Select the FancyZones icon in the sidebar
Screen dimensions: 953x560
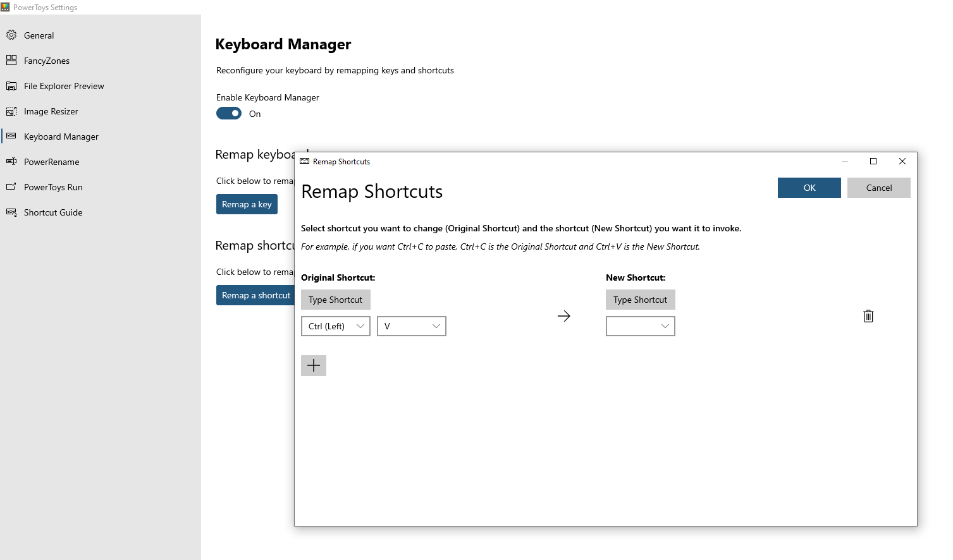pyautogui.click(x=12, y=60)
